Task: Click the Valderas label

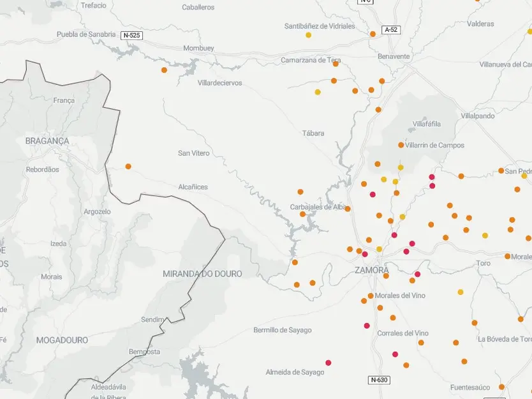Action: click(480, 24)
